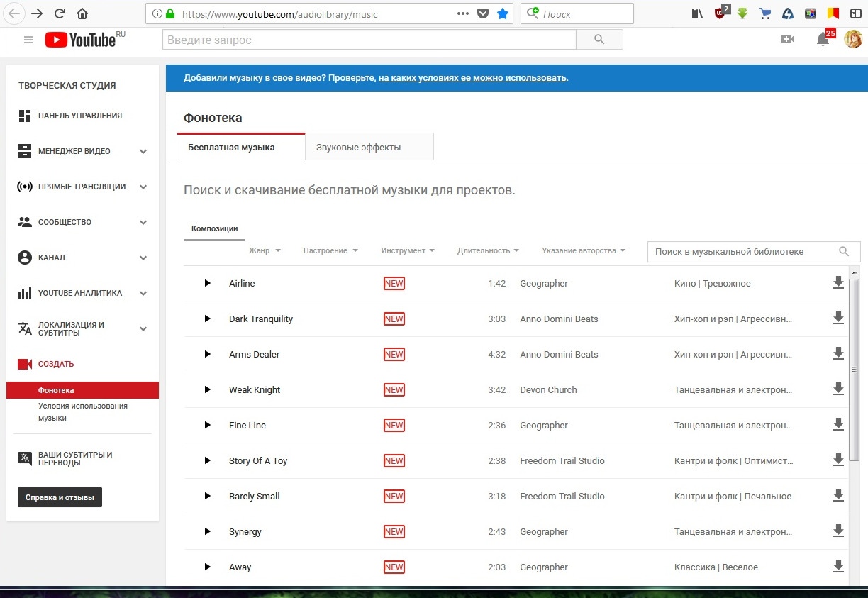Open the Длительность filter dropdown
The width and height of the screenshot is (868, 598).
point(489,250)
